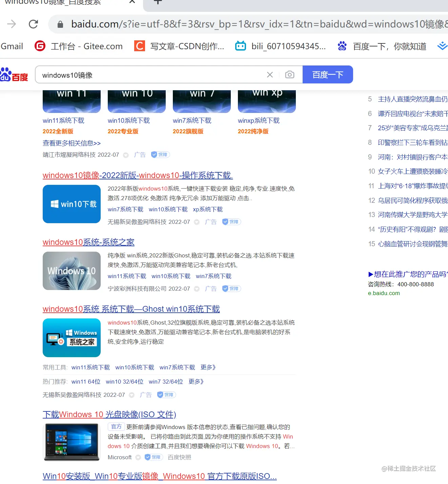Click the laptop thumbnail of the Microsoft result
448x484 pixels.
[x=72, y=442]
